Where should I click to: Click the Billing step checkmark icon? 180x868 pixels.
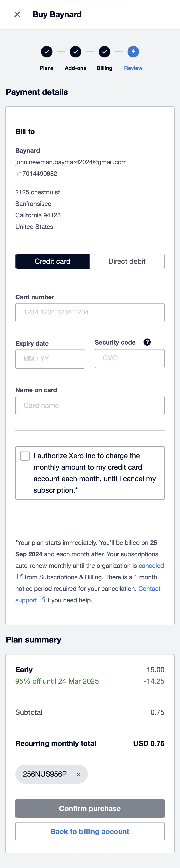[104, 52]
